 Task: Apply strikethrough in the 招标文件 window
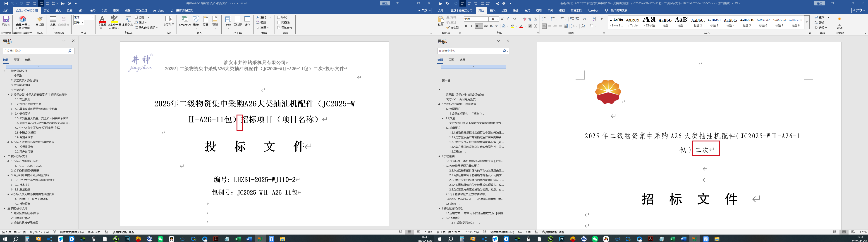pos(485,26)
